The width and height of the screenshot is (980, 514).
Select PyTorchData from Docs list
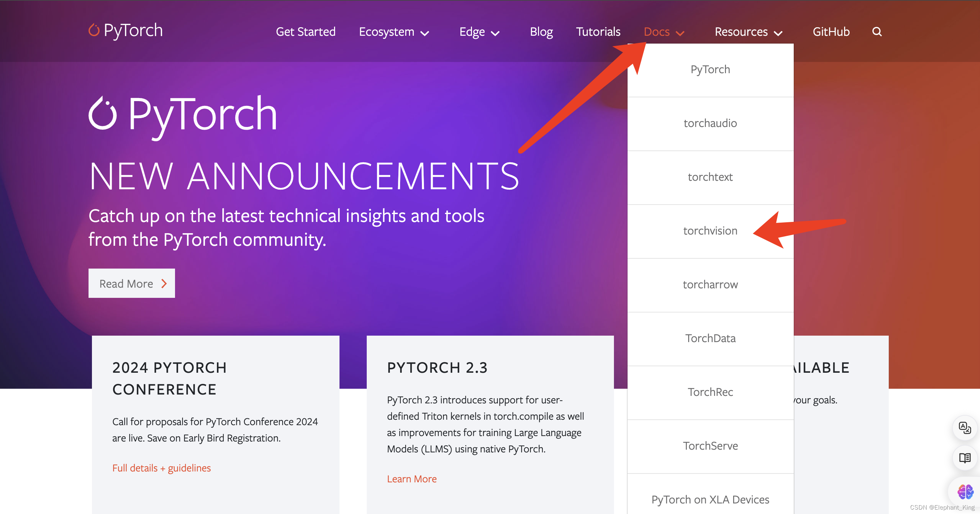[710, 338]
